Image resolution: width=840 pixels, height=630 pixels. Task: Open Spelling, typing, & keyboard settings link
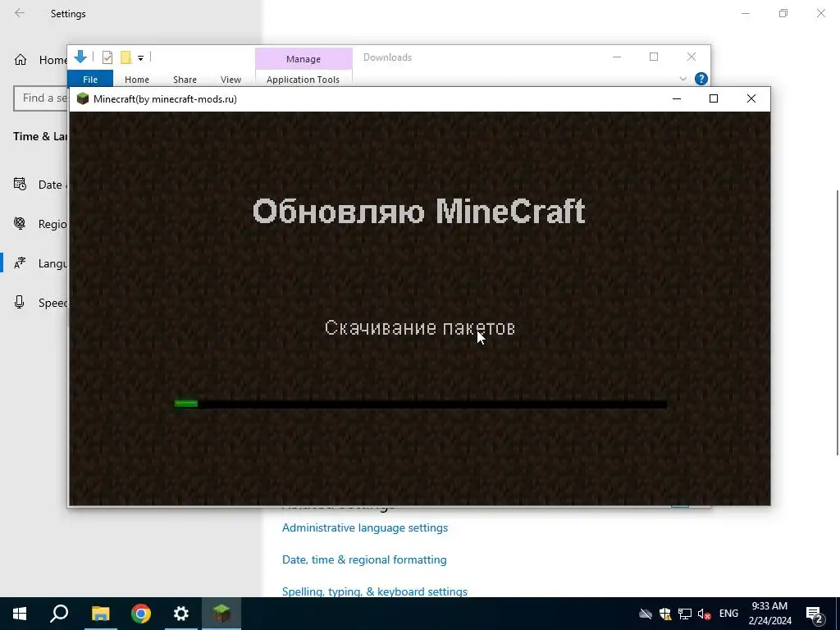click(x=374, y=591)
